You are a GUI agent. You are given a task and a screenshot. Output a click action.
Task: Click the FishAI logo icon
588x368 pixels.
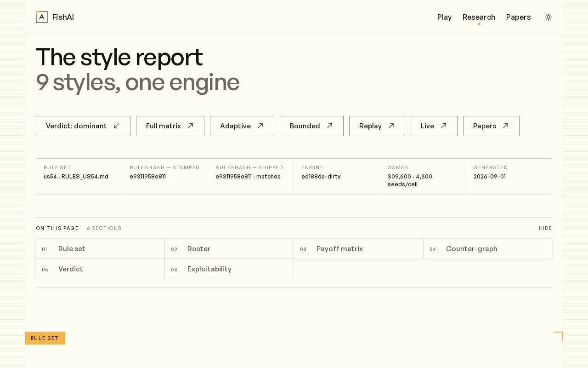[x=42, y=17]
